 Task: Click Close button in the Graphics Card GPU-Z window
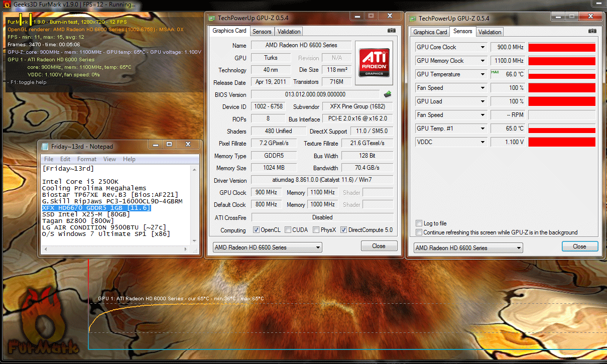click(x=379, y=246)
